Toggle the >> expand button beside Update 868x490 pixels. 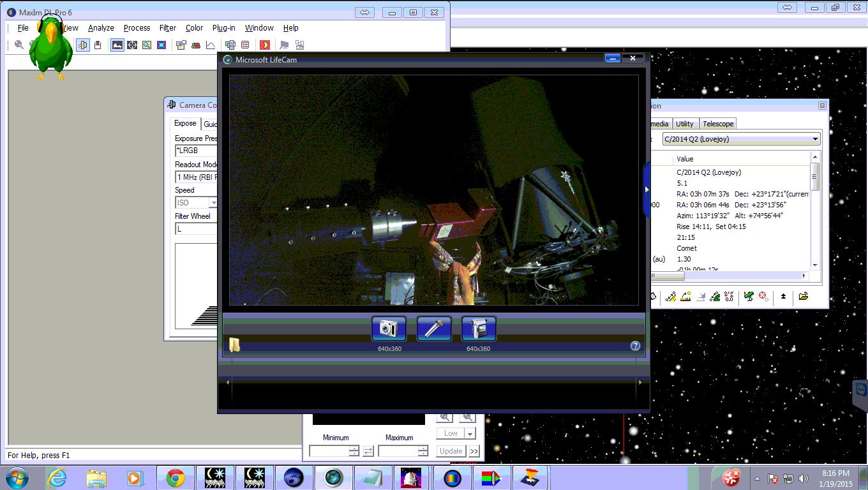click(474, 451)
